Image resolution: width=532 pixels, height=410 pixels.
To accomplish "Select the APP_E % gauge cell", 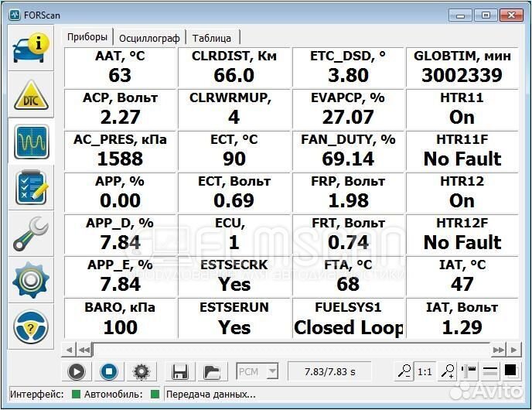I will pyautogui.click(x=120, y=276).
